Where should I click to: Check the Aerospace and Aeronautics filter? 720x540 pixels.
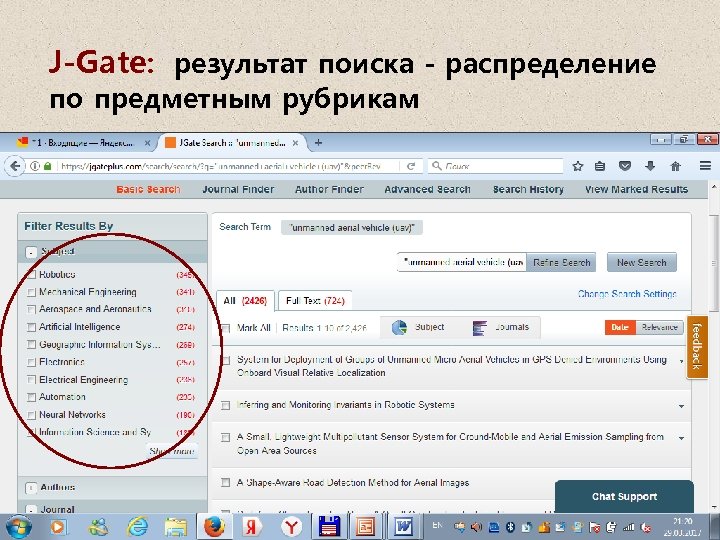(x=31, y=309)
